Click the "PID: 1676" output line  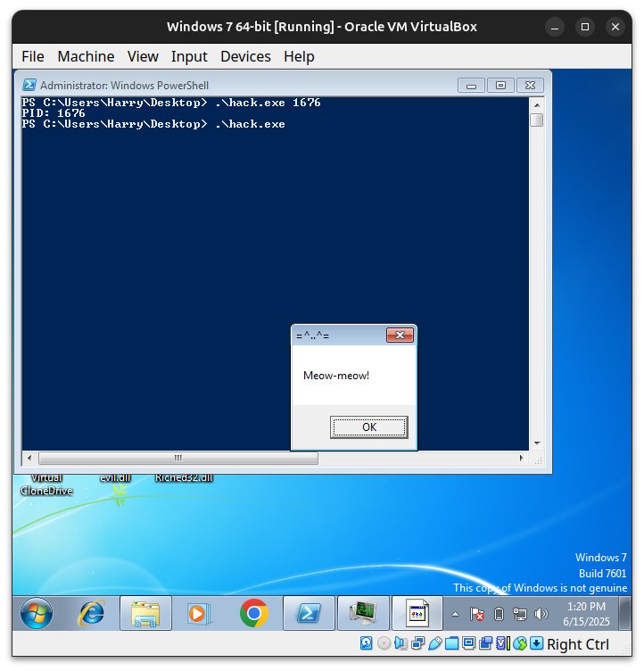pos(54,113)
